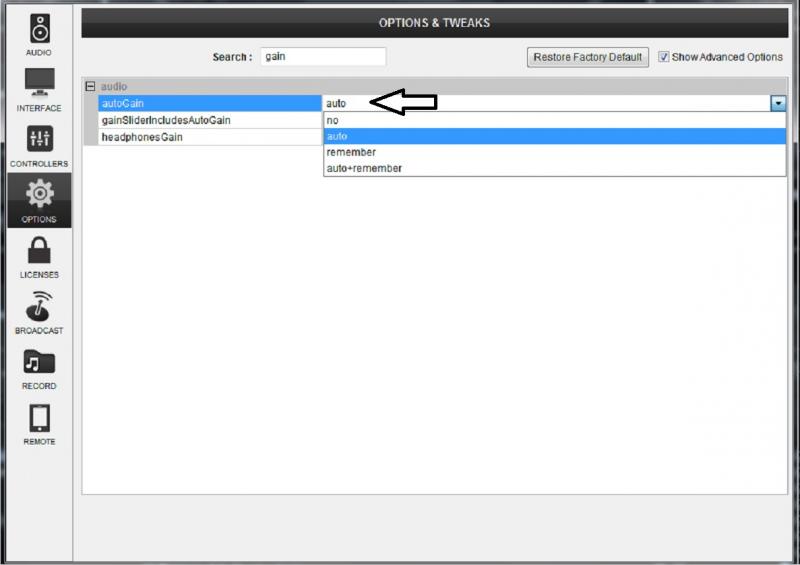
Task: Select the Options gear icon
Action: pyautogui.click(x=39, y=193)
